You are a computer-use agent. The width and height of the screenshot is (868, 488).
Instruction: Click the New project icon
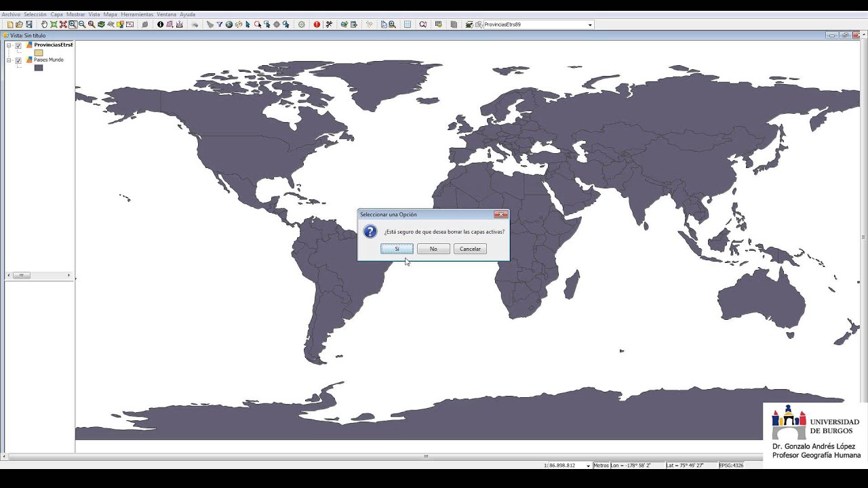coord(9,24)
